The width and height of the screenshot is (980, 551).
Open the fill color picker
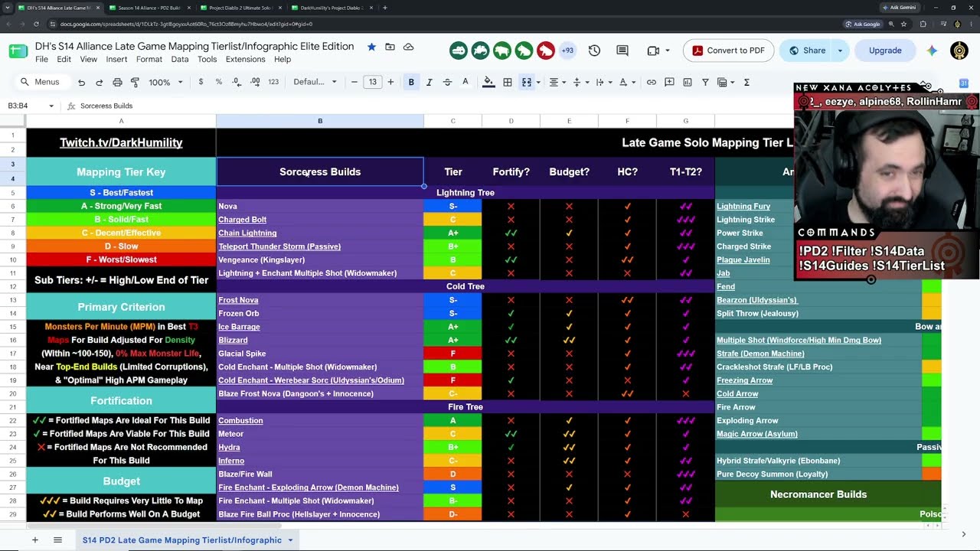[488, 82]
